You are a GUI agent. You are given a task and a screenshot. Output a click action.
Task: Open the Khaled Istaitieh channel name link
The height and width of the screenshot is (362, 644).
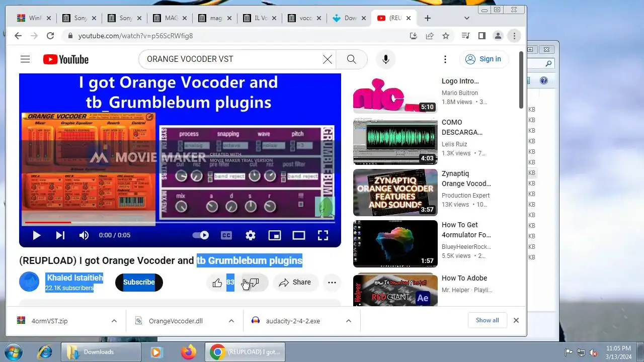tap(74, 278)
